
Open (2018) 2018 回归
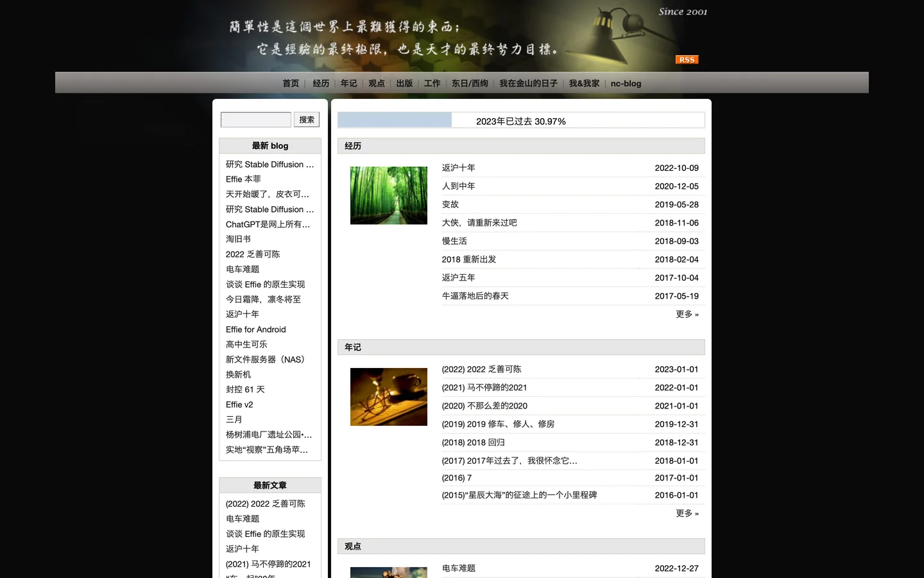point(473,442)
